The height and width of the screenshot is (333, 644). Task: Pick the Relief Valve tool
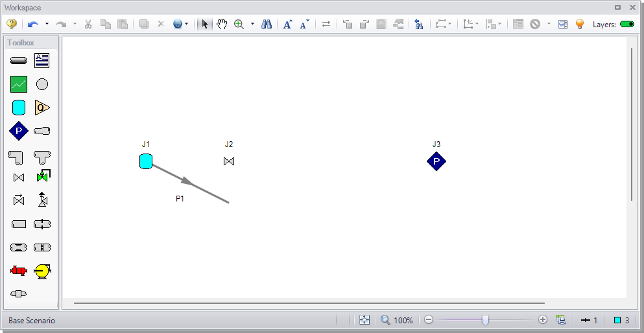point(43,200)
